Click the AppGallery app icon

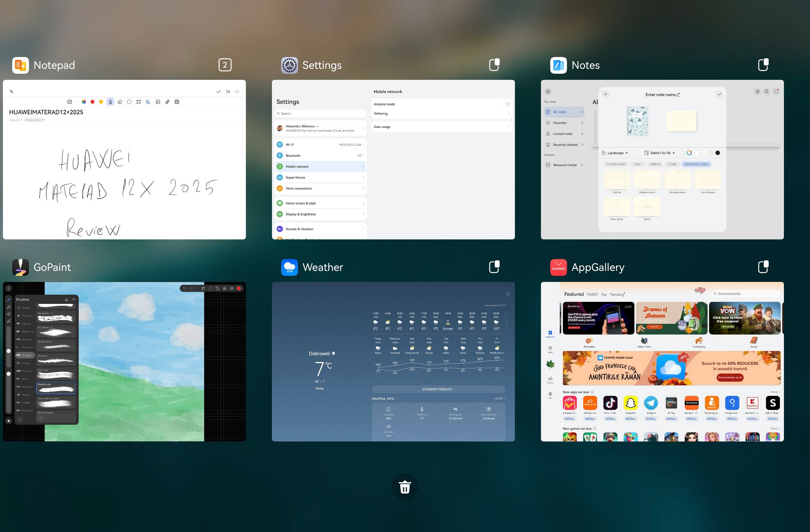point(558,267)
